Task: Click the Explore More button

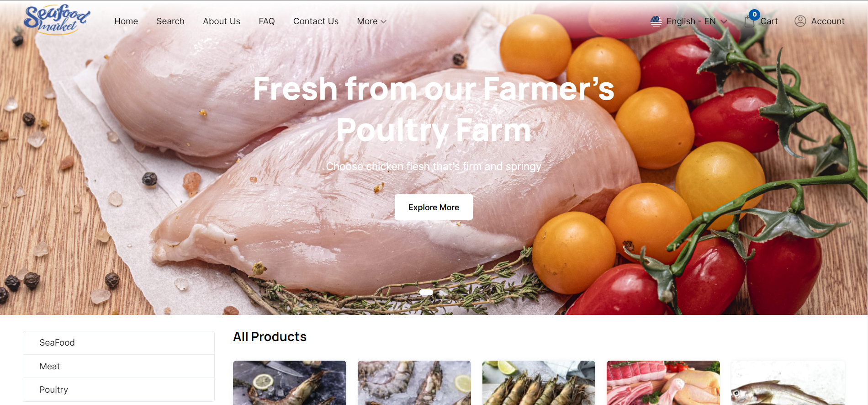Action: [x=434, y=207]
